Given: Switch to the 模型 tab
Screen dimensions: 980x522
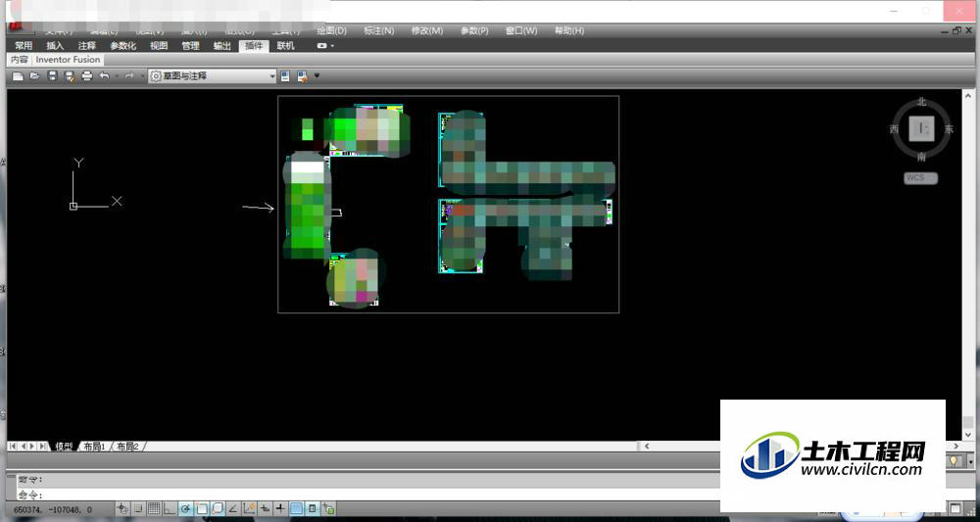Looking at the screenshot, I should (64, 447).
